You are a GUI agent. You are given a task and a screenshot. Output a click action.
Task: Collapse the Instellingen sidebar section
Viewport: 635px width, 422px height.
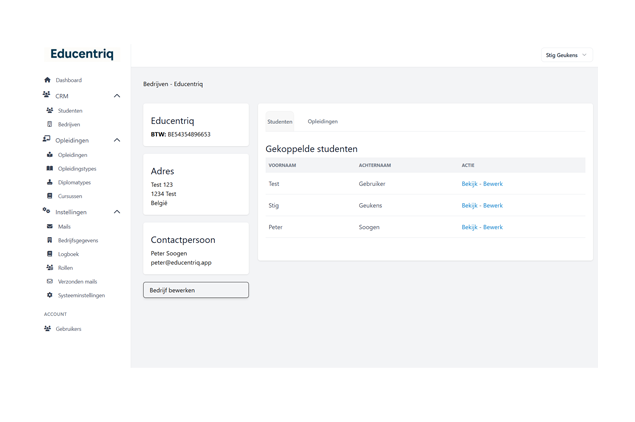click(x=117, y=212)
